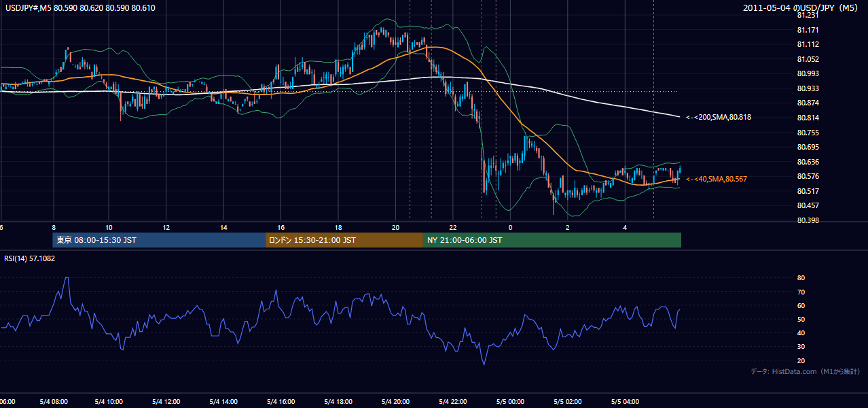Click bottom time label 5/4 20:00

pos(395,402)
